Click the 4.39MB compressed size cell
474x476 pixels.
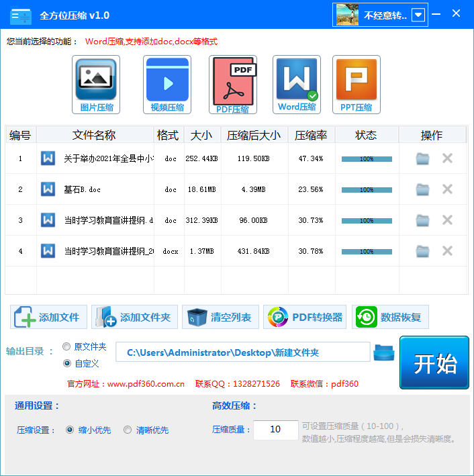(x=254, y=189)
